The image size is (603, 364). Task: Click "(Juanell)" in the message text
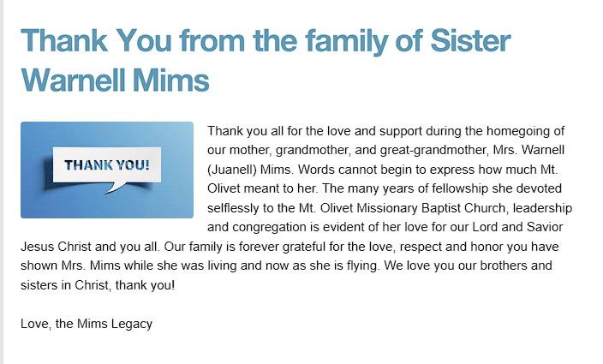235,169
